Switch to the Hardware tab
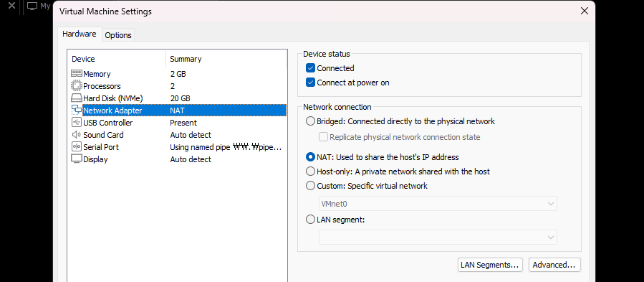Viewport: 644px width, 282px height. 80,34
